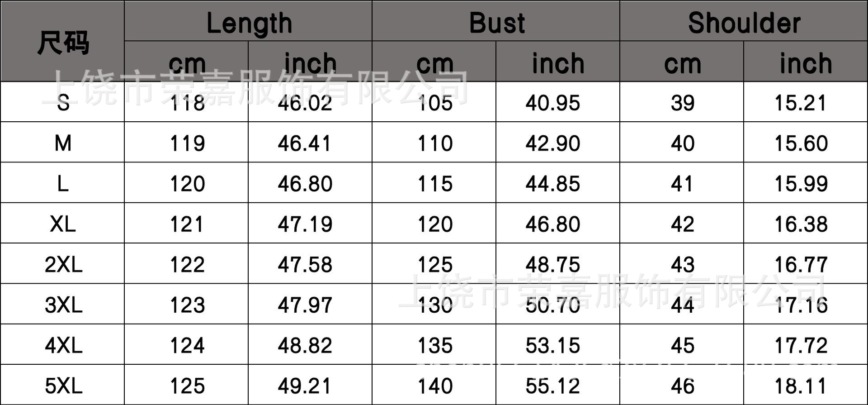Click the 尺码 size header cell

click(x=63, y=43)
